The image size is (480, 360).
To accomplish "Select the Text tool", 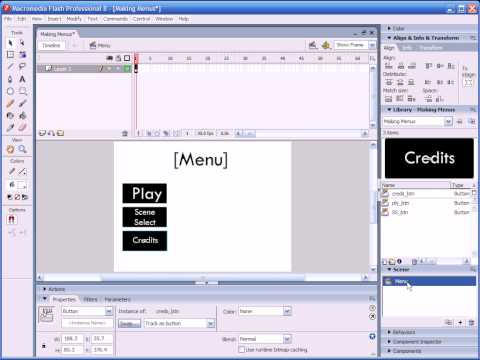I will 22,79.
